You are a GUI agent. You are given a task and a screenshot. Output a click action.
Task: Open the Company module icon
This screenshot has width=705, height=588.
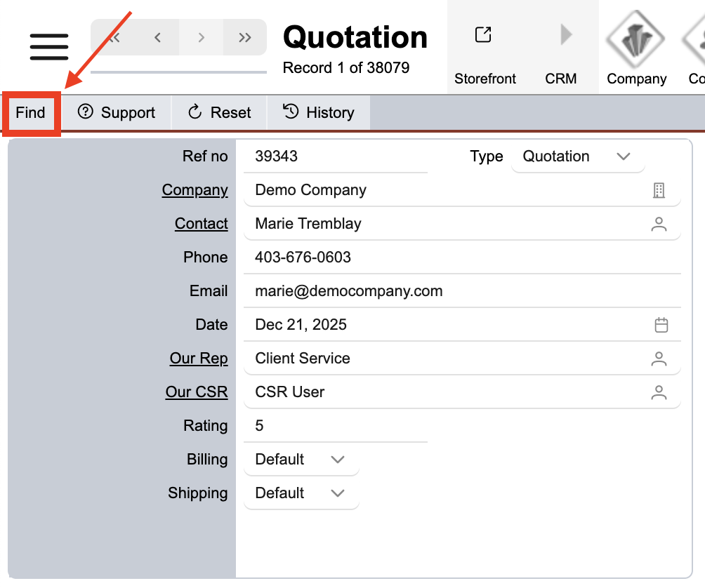coord(636,39)
